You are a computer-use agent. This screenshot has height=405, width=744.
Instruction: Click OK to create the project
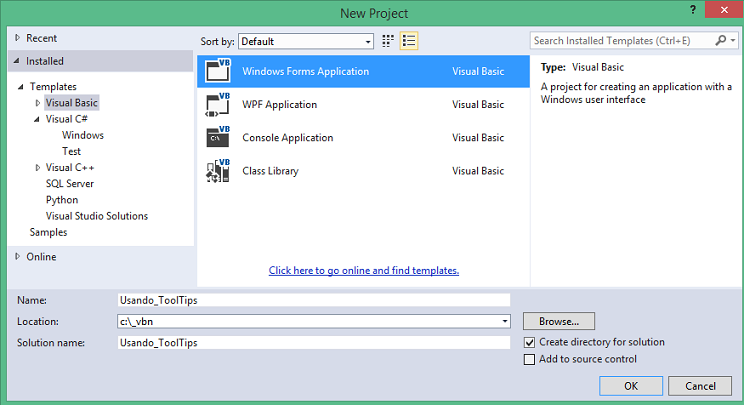click(x=631, y=386)
